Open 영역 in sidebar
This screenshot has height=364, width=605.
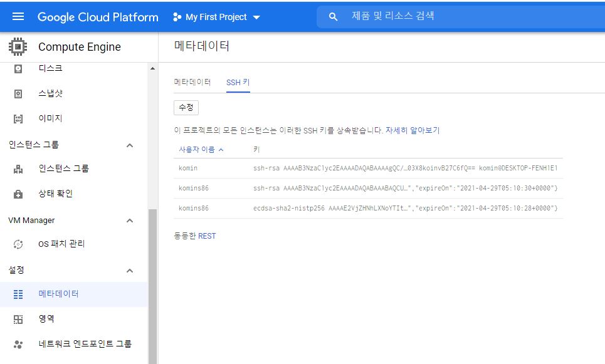tap(46, 319)
